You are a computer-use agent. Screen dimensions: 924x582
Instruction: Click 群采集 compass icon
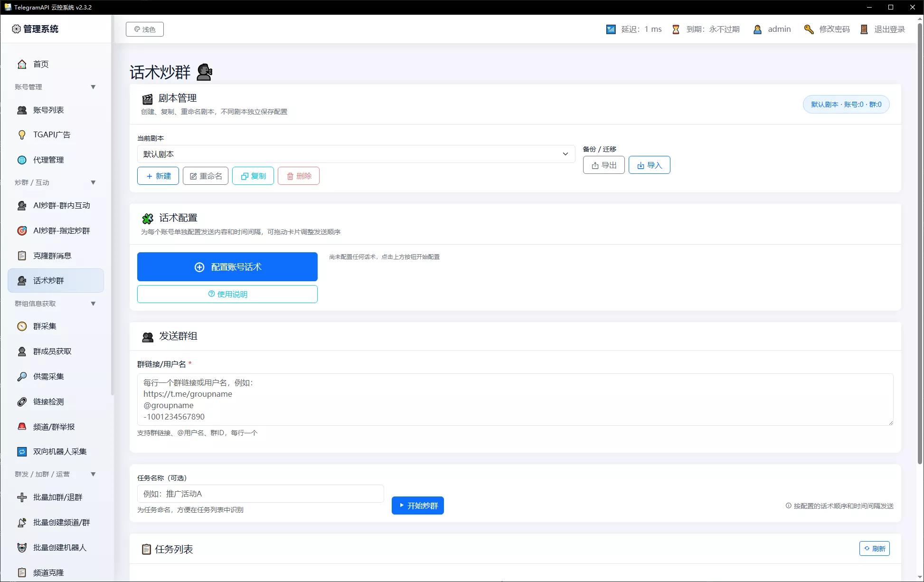click(22, 326)
